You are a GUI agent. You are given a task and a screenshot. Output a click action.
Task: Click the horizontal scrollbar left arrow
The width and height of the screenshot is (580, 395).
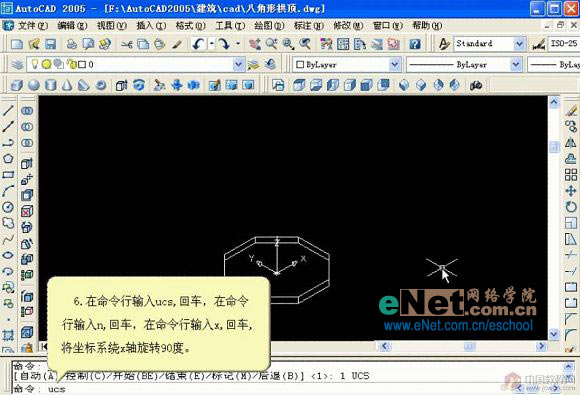pyautogui.click(x=385, y=346)
